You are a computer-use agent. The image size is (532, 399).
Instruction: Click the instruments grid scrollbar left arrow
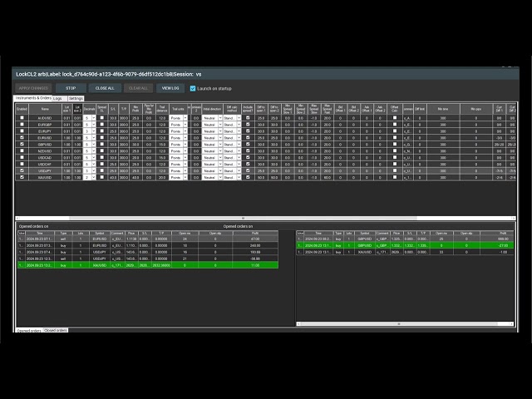pyautogui.click(x=17, y=218)
